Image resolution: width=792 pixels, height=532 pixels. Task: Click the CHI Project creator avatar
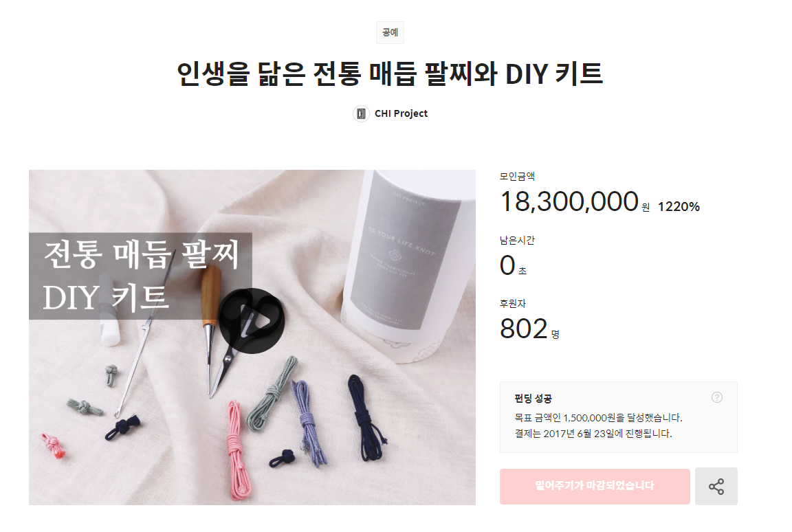361,113
